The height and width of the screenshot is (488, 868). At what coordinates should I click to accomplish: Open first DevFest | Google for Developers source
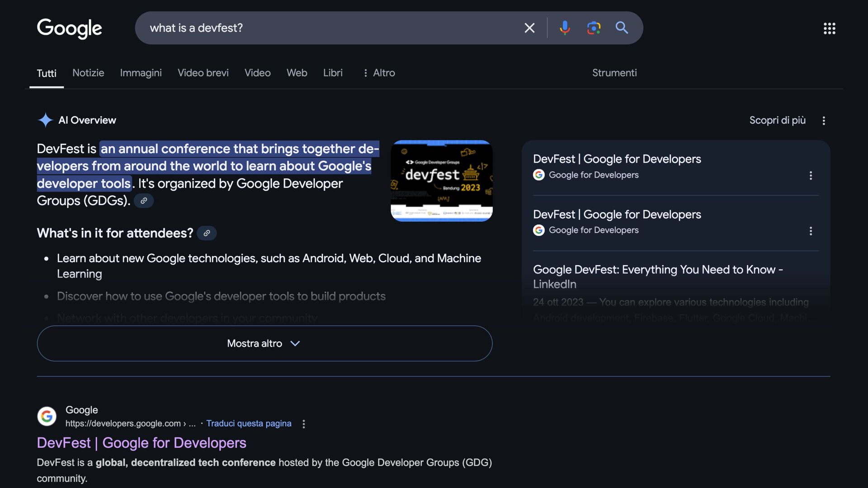pos(617,159)
